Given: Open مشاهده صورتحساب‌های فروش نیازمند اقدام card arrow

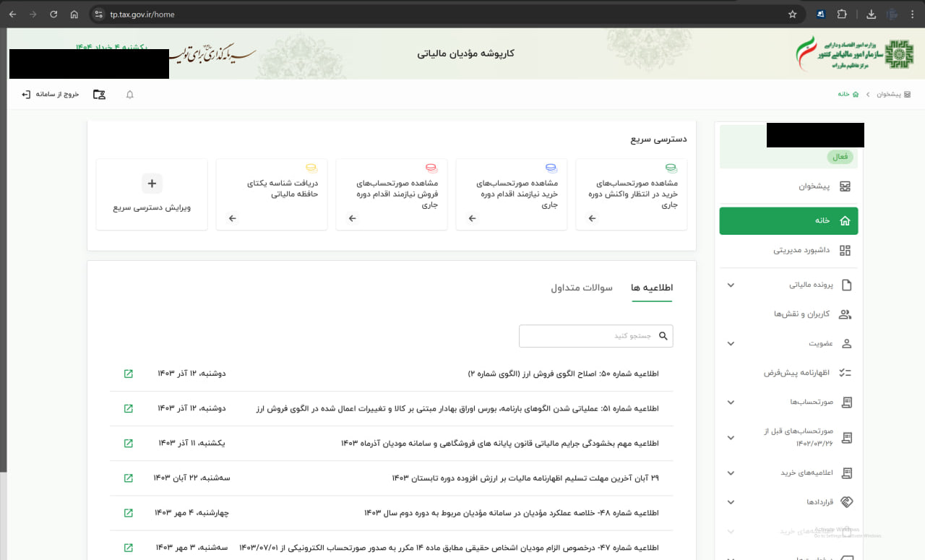Looking at the screenshot, I should (352, 218).
